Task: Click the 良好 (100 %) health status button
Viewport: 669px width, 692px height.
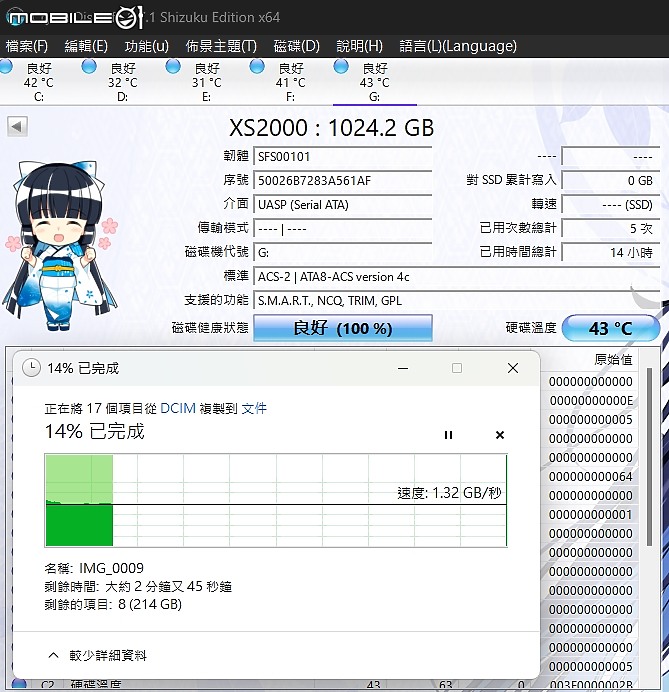Action: click(343, 328)
